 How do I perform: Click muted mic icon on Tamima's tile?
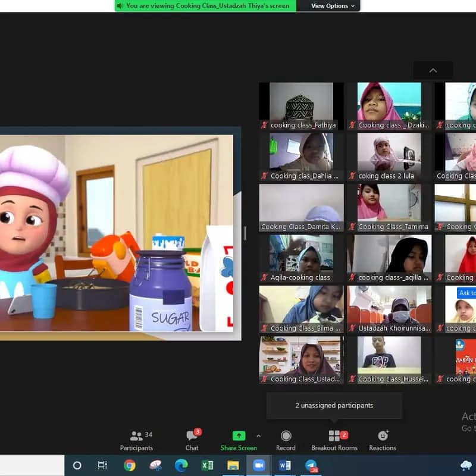coord(352,227)
